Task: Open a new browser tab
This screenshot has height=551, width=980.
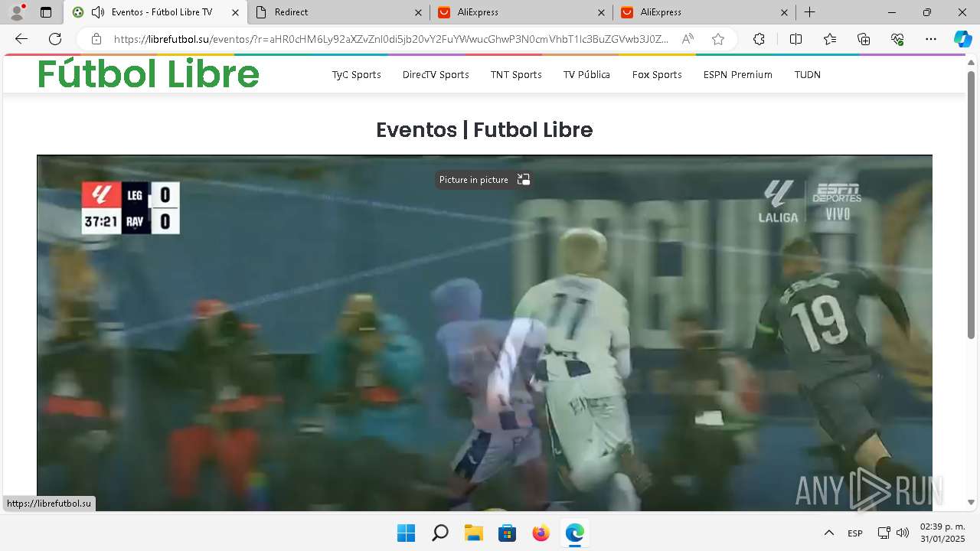Action: tap(809, 12)
